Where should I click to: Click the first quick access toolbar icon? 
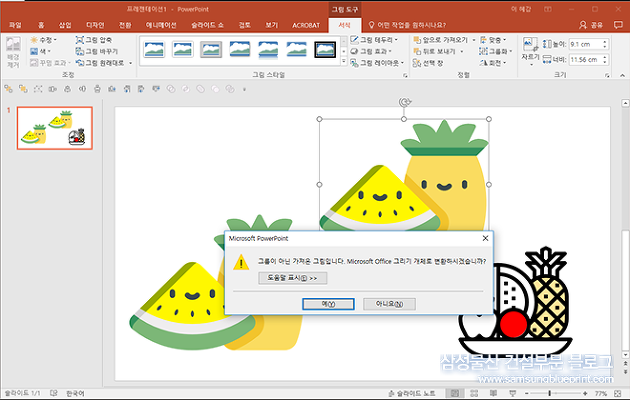[x=8, y=89]
